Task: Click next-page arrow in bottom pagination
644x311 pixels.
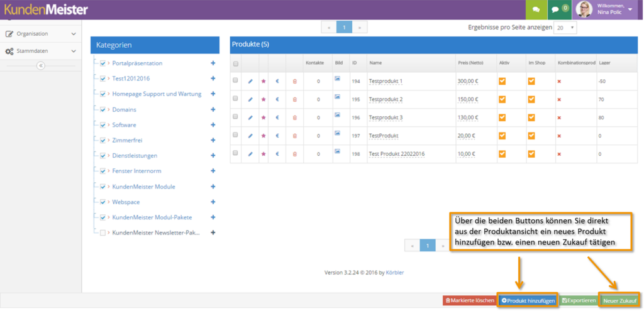Action: click(443, 246)
